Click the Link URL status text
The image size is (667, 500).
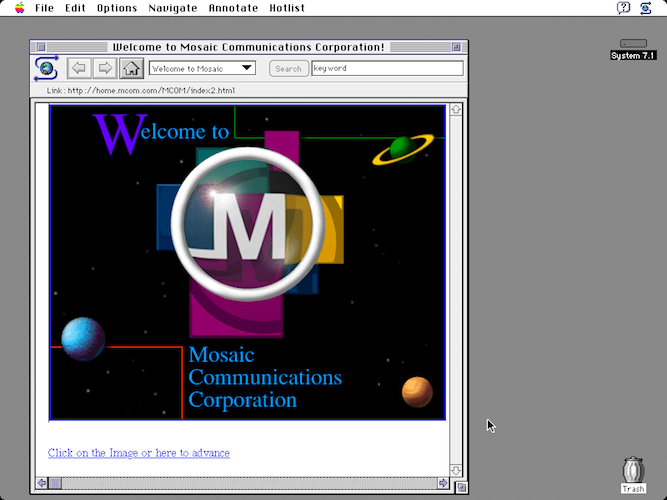[141, 90]
